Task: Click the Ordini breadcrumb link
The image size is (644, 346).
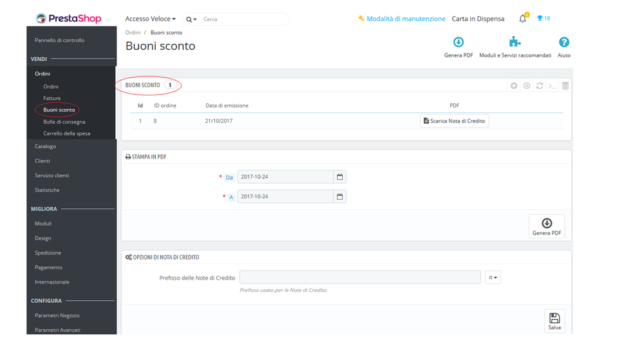Action: click(133, 32)
